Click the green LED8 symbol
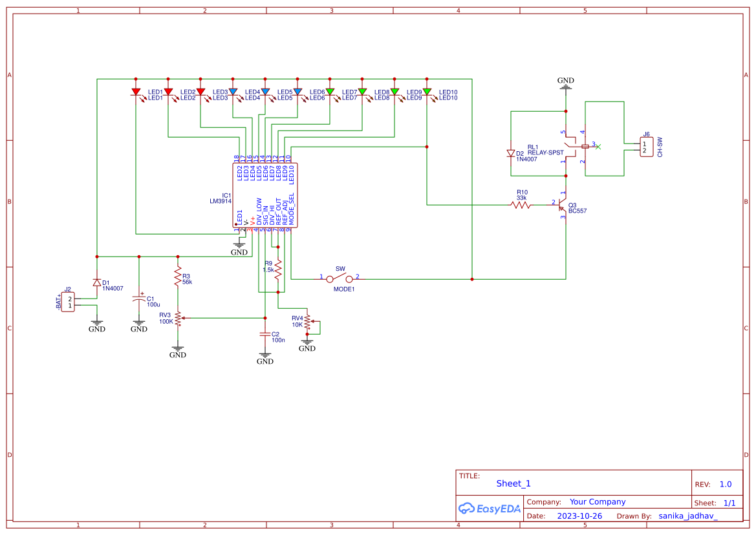Screen dimensions: 756x535 [x=363, y=91]
